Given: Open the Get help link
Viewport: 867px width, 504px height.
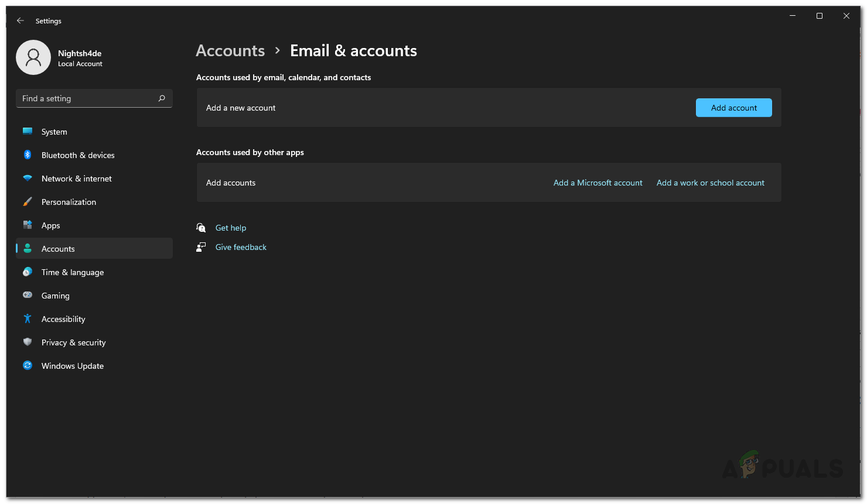Looking at the screenshot, I should click(x=231, y=228).
